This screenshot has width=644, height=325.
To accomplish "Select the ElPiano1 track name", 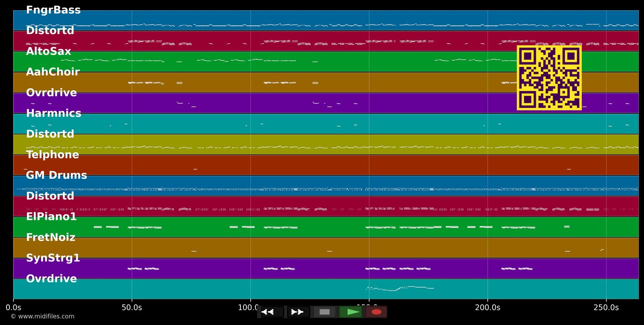I will coord(52,216).
